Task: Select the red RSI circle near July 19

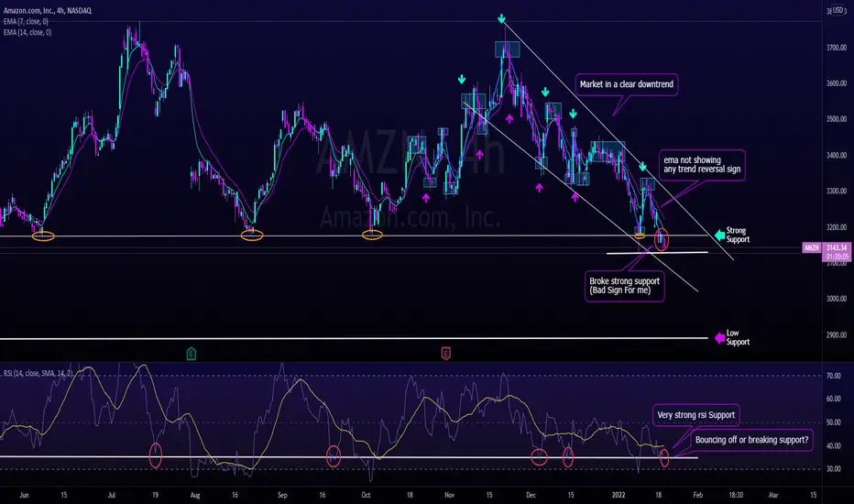Action: click(156, 455)
